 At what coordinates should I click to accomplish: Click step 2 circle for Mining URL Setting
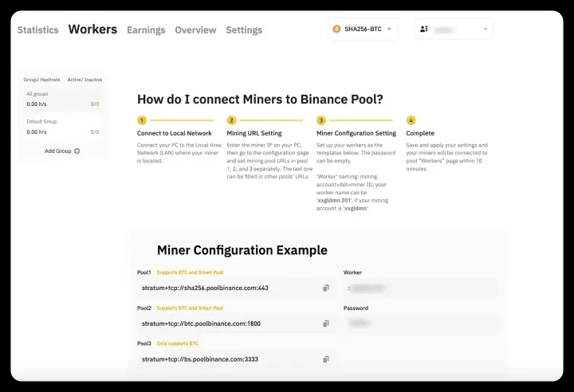tap(232, 120)
